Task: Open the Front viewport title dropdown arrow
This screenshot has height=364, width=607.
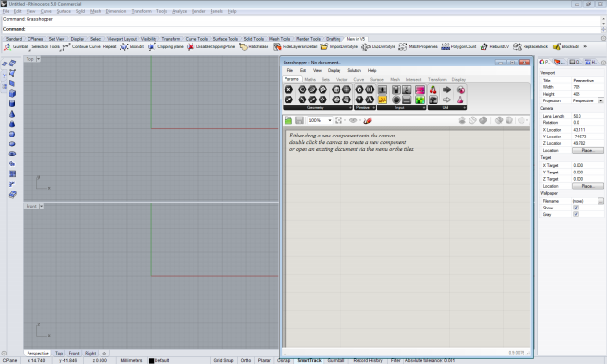Action: tap(41, 207)
